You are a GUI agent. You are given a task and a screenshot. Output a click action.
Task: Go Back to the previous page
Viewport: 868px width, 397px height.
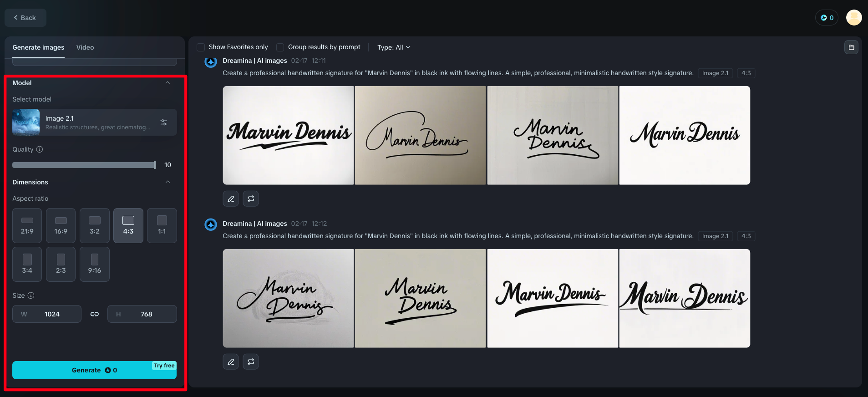point(25,18)
